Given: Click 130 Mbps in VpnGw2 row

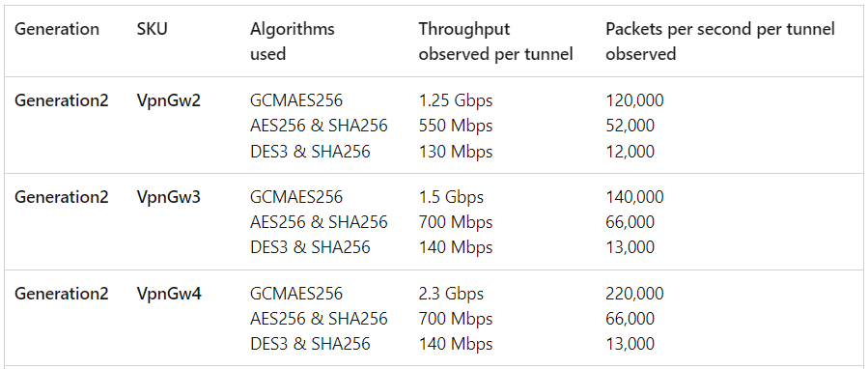Looking at the screenshot, I should click(456, 152).
